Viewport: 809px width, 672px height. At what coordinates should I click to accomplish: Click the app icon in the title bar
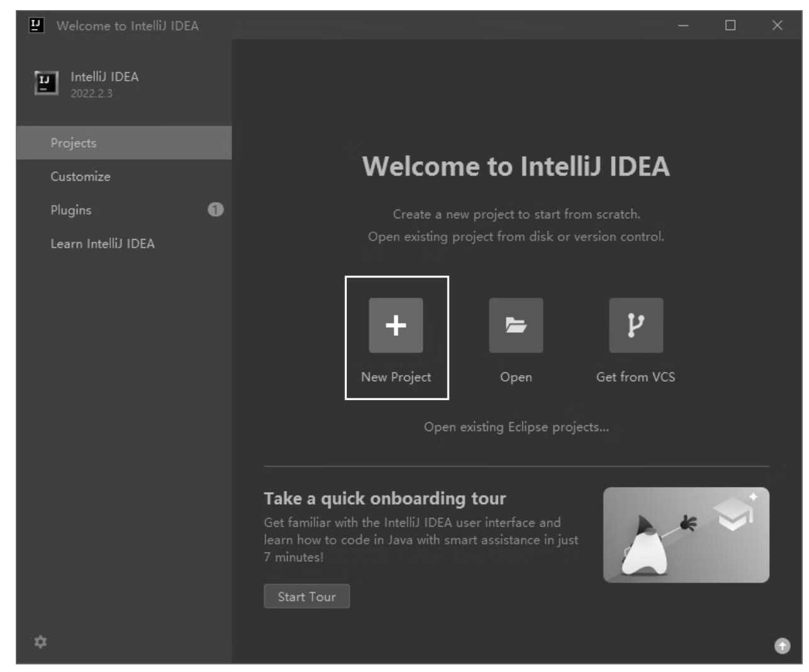click(x=37, y=25)
